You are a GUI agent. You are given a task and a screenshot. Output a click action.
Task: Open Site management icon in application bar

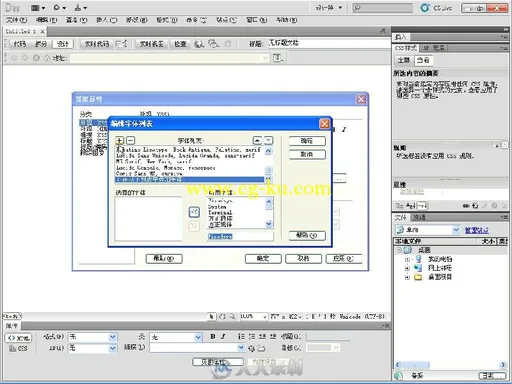80,8
